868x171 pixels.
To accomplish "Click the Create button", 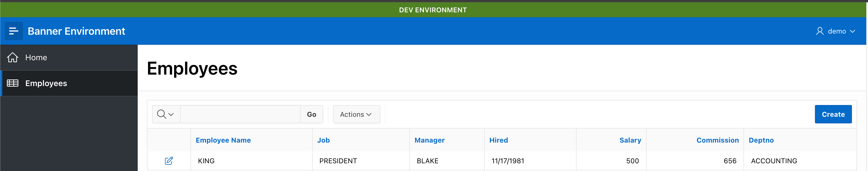I will (x=833, y=114).
